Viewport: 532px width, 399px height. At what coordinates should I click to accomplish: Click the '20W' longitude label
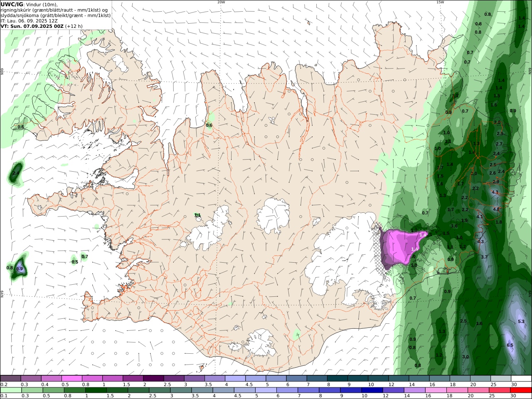(x=221, y=2)
